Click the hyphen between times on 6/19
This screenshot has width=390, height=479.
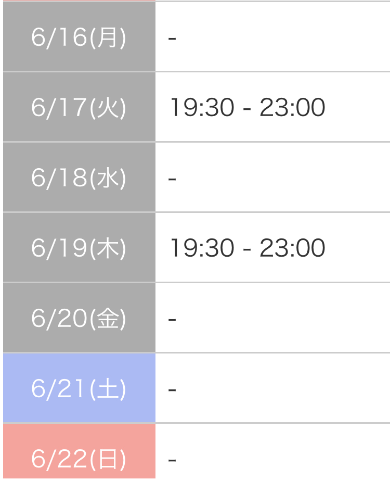coord(247,250)
